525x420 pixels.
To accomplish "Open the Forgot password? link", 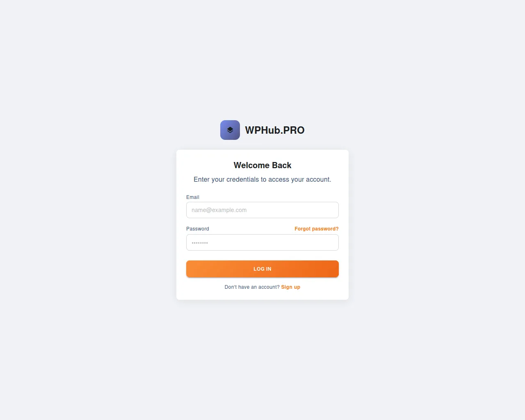I will pyautogui.click(x=317, y=229).
